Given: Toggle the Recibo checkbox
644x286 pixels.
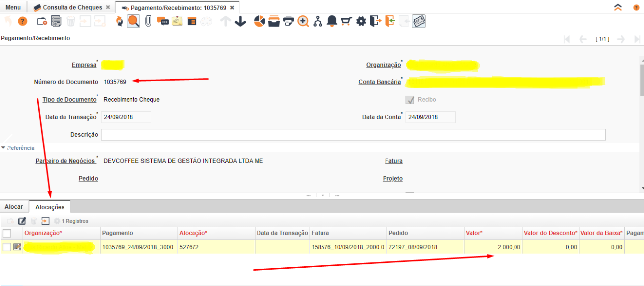Looking at the screenshot, I should (x=410, y=100).
